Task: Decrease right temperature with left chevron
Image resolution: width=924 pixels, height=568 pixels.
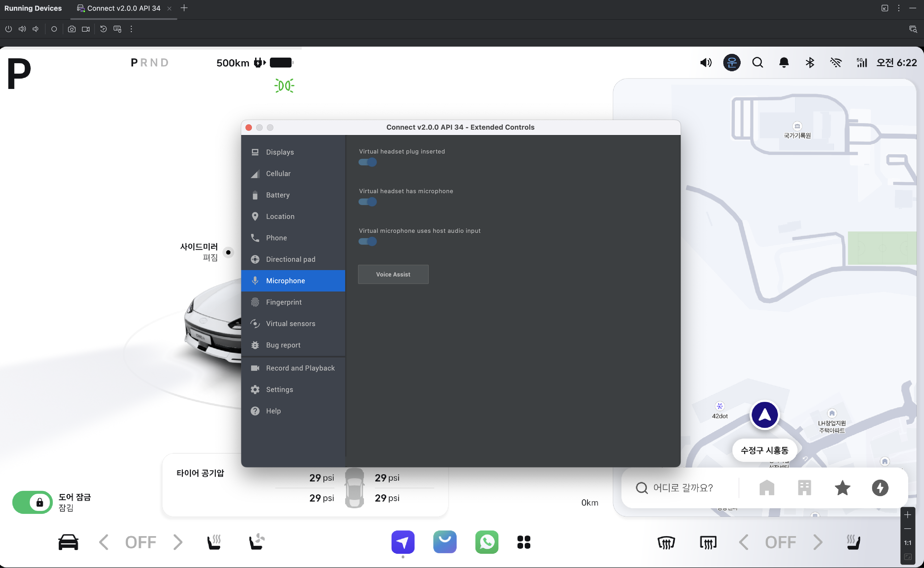Action: (x=743, y=542)
